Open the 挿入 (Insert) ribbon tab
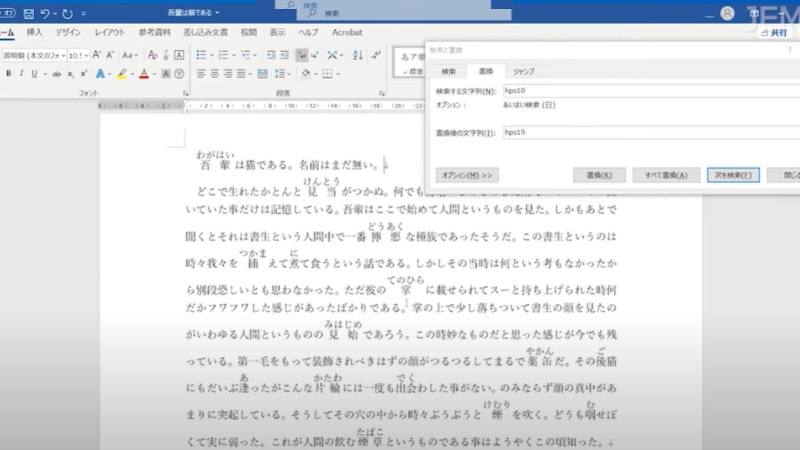Viewport: 800px width, 450px height. pos(34,32)
